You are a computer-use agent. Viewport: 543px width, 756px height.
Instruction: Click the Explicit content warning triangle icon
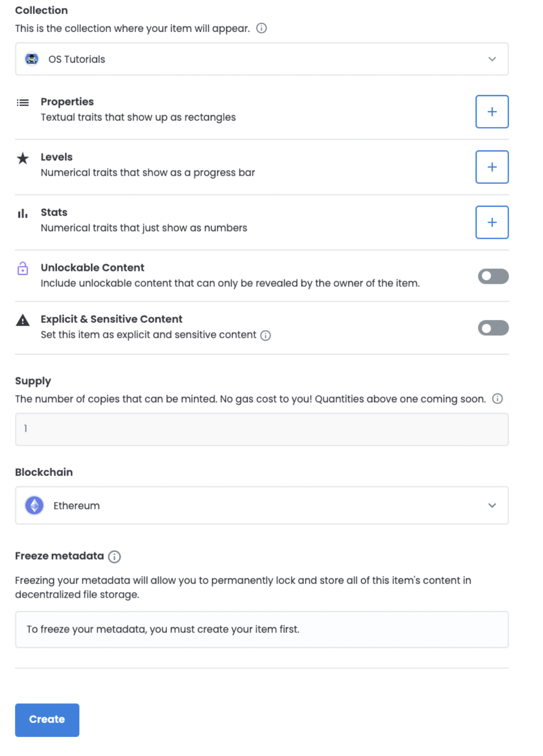coord(23,320)
